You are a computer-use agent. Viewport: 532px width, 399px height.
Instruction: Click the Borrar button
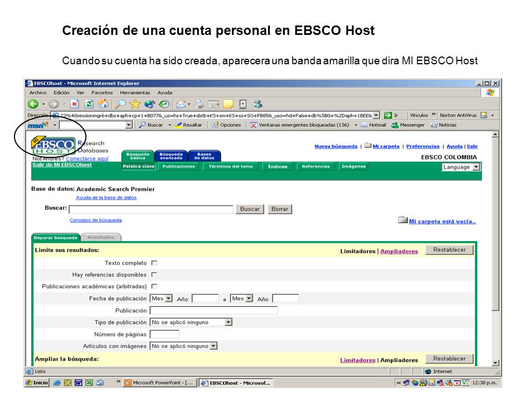click(x=279, y=209)
